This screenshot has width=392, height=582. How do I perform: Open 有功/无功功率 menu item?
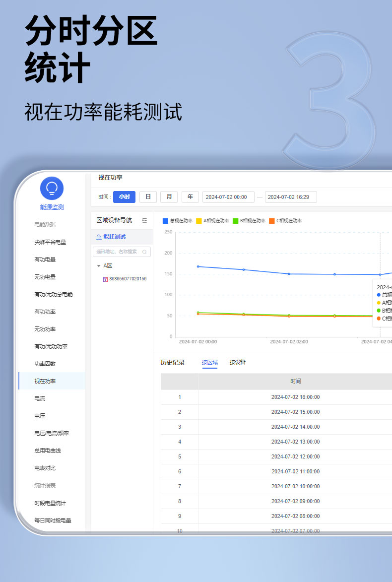(x=51, y=347)
